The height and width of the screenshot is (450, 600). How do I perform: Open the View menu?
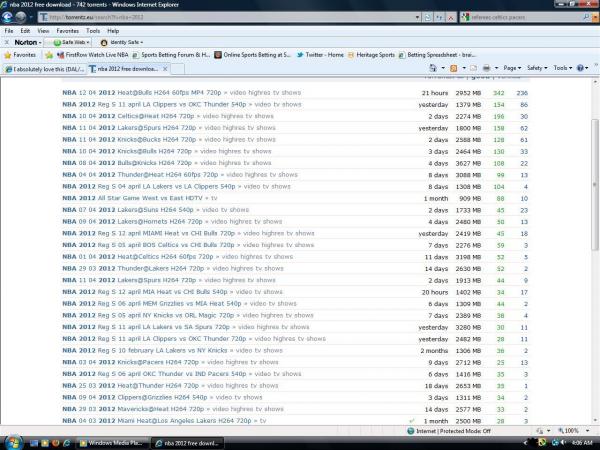point(38,31)
